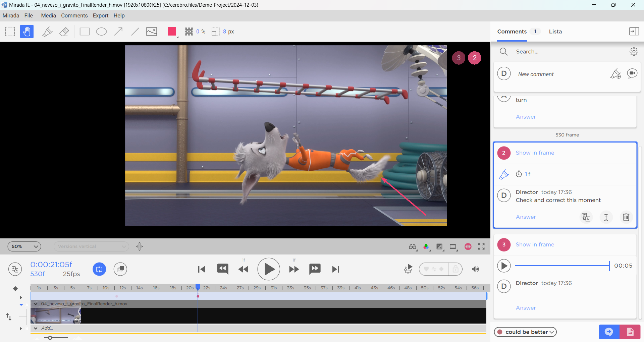Collapse the 04_neveso_i_gravito_FinalRender_h.mov track
Image resolution: width=644 pixels, height=342 pixels.
click(36, 304)
